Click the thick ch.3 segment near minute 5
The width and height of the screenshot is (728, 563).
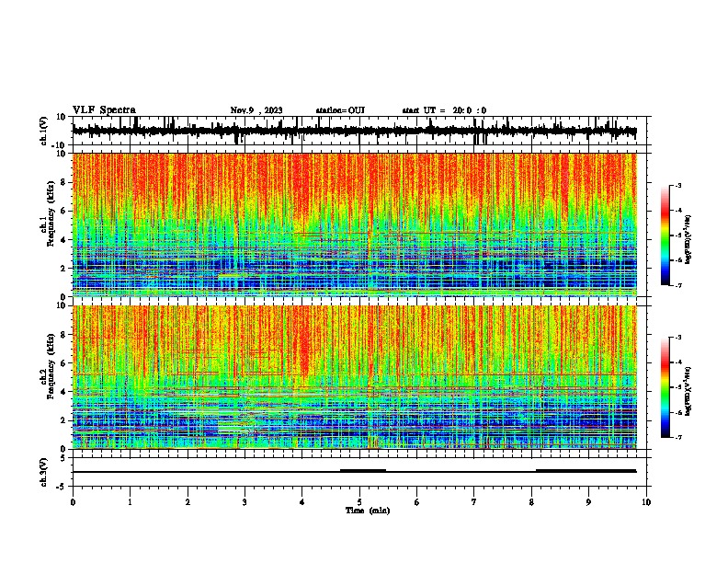tap(363, 471)
